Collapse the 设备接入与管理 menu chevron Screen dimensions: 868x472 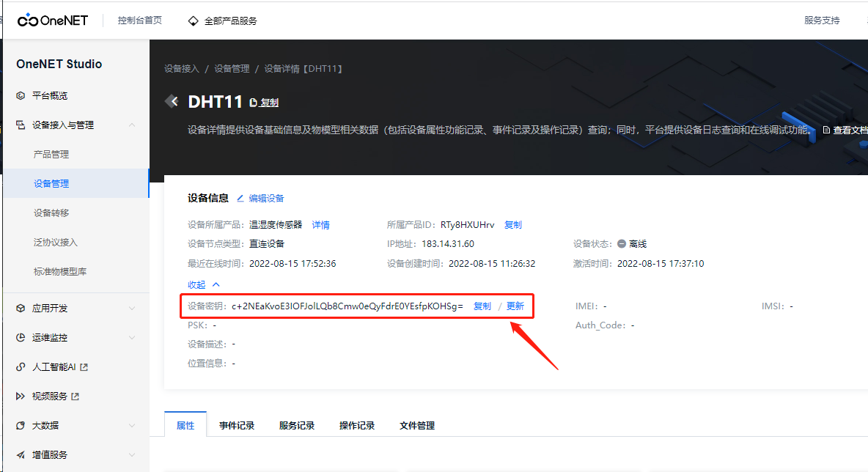click(x=132, y=125)
